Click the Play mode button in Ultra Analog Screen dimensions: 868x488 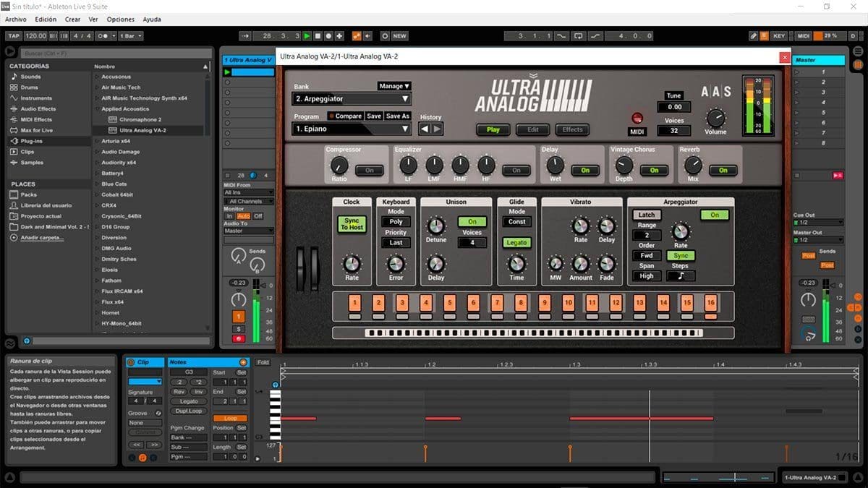click(493, 129)
